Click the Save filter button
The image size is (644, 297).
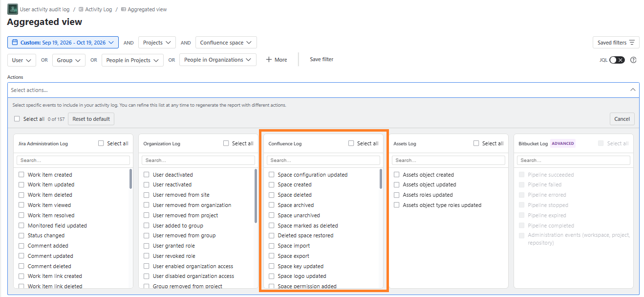pos(322,60)
